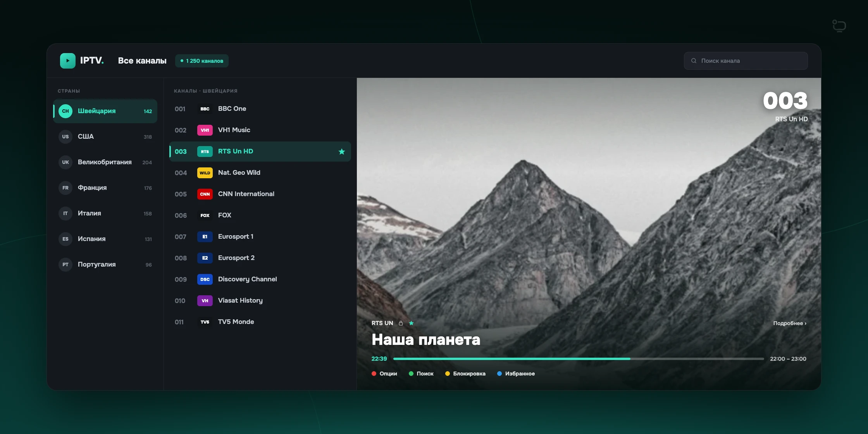
Task: Click the IT country code circle
Action: pyautogui.click(x=65, y=214)
